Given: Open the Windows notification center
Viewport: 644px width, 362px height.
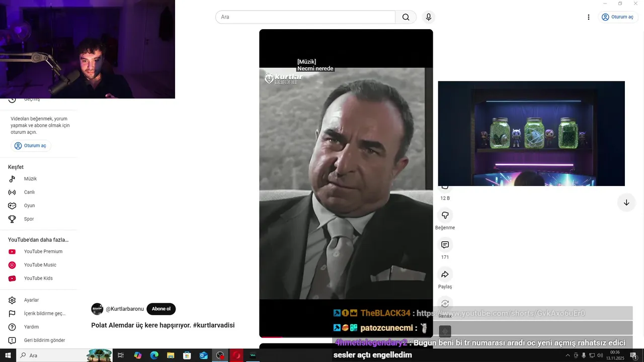Looking at the screenshot, I should (633, 355).
